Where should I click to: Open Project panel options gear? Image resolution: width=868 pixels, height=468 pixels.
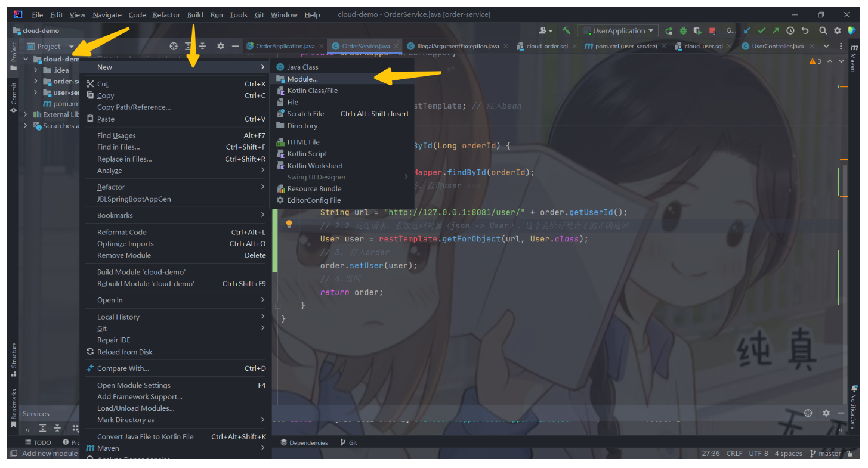(x=221, y=46)
